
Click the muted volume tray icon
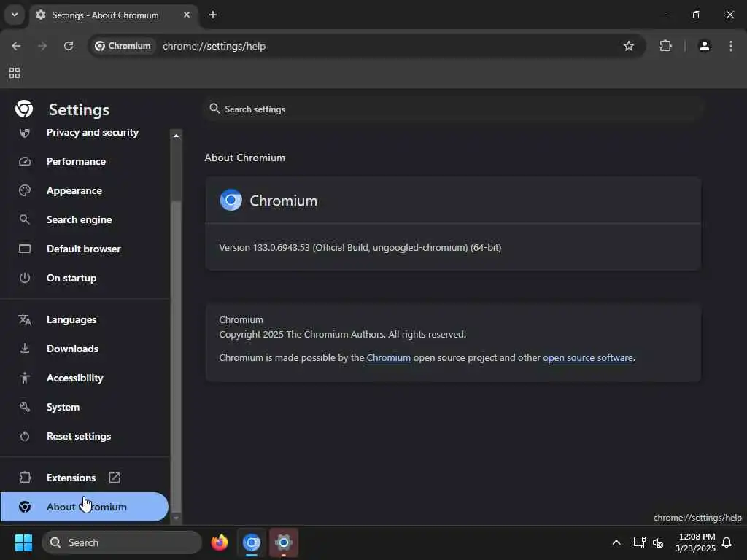pyautogui.click(x=658, y=542)
